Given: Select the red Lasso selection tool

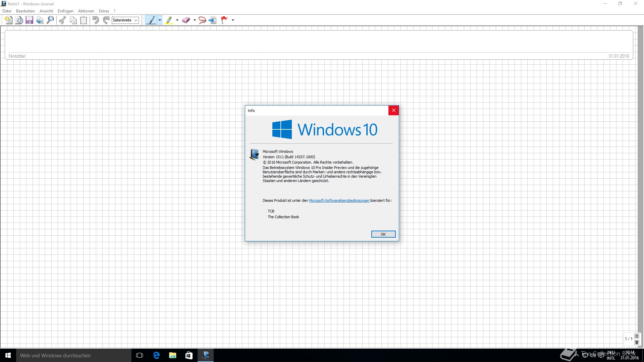Looking at the screenshot, I should [x=202, y=20].
